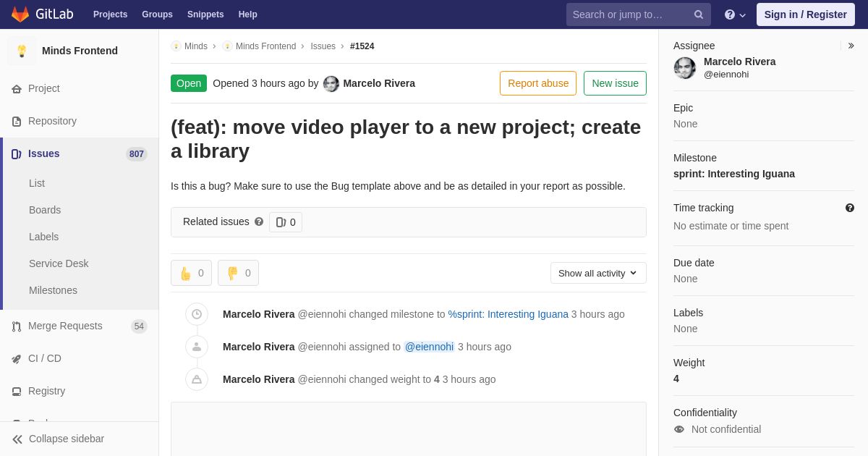Click the thumbs up reaction
This screenshot has height=456, width=868.
[191, 273]
